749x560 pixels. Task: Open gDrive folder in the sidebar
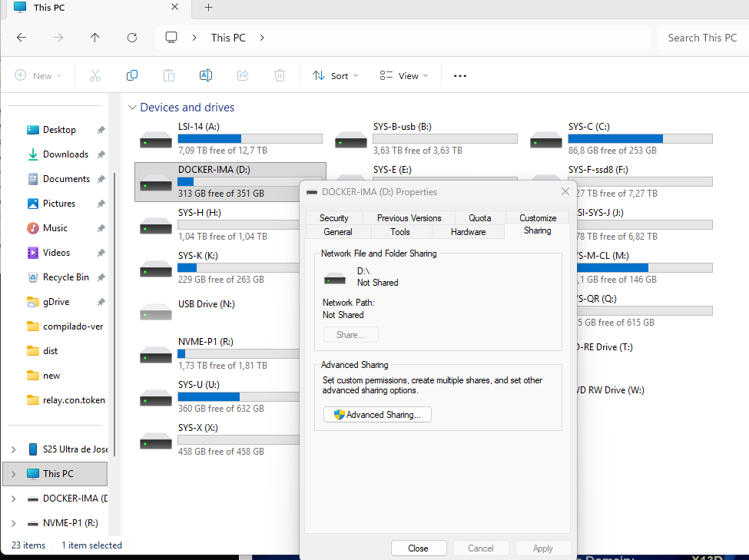(56, 302)
